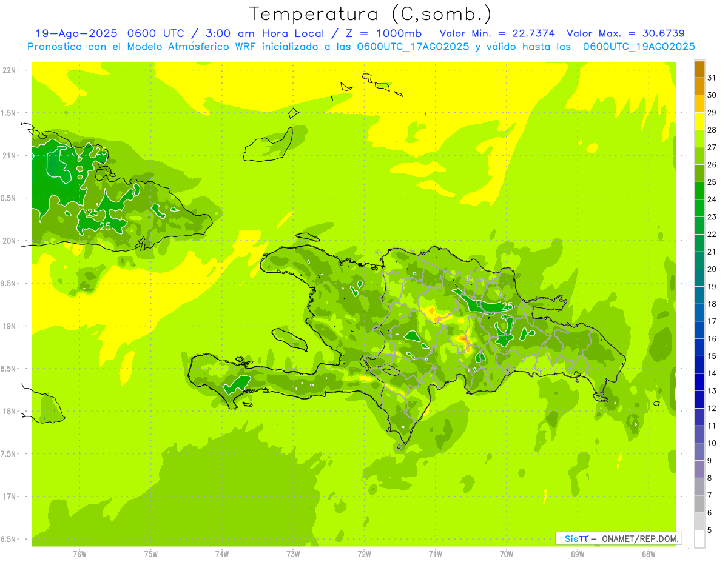728x562 pixels.
Task: Click the legend value "31"
Action: 712,78
